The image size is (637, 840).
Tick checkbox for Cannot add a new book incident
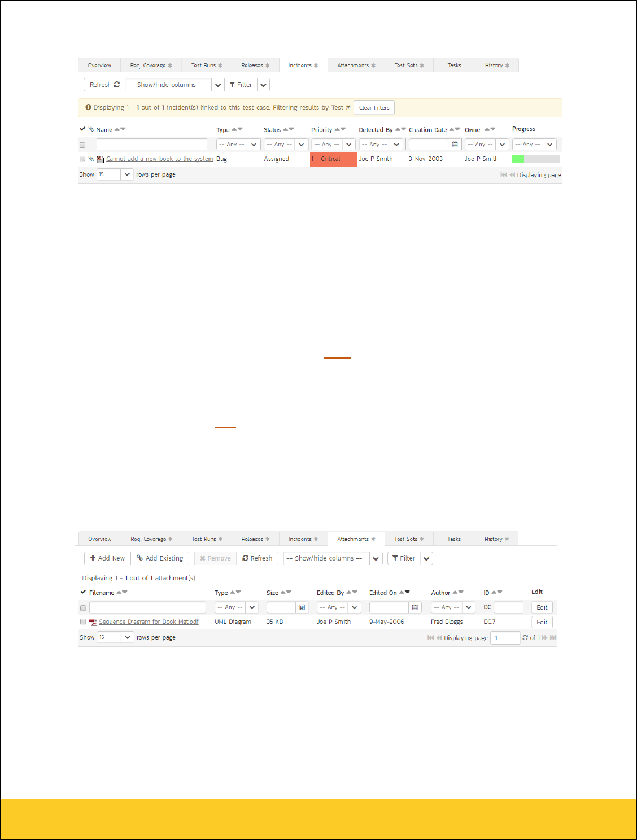pos(82,159)
